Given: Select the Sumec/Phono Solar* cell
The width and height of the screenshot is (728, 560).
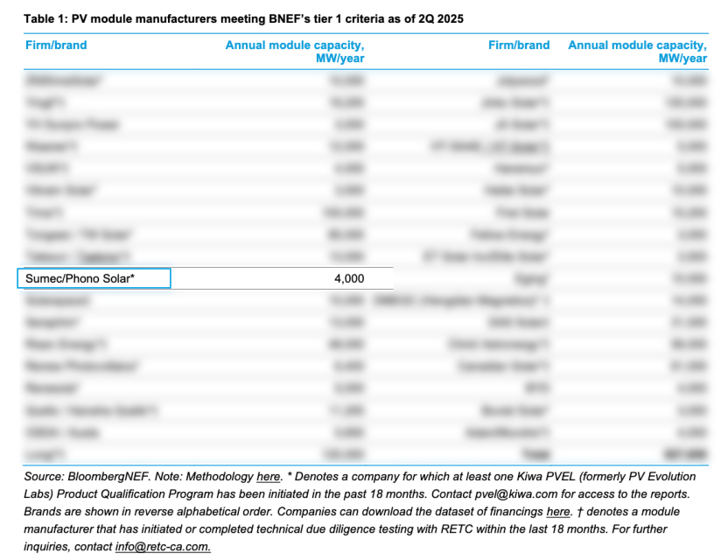Looking at the screenshot, I should point(94,278).
